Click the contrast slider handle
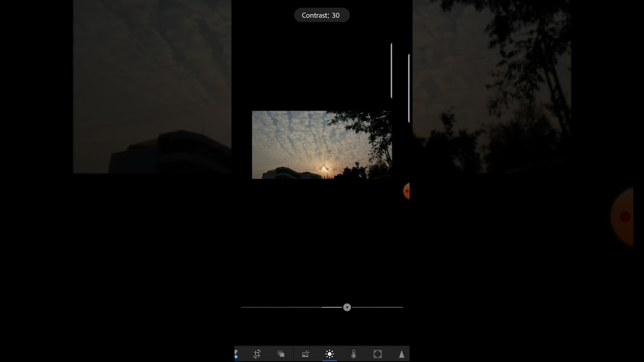Image resolution: width=644 pixels, height=362 pixels. coord(347,307)
